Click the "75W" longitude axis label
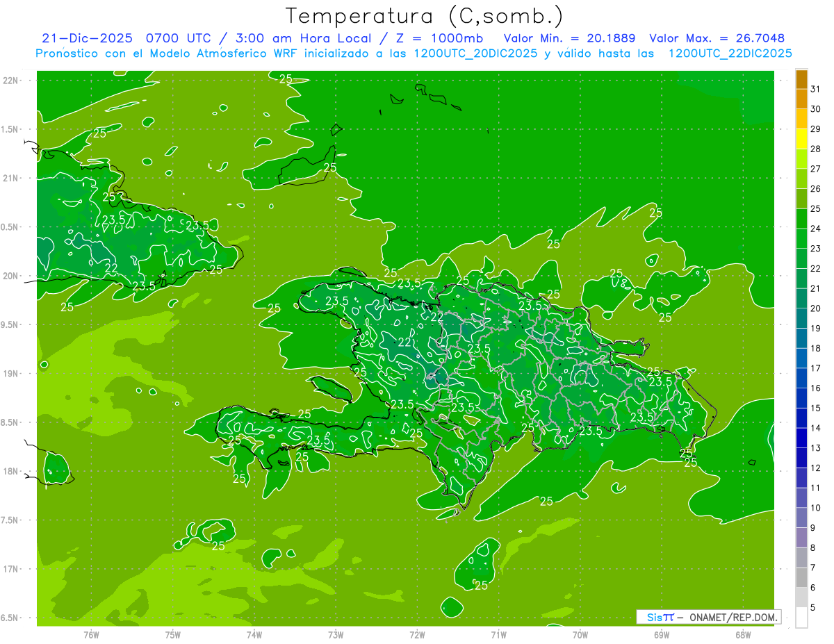The image size is (834, 644). pos(173,635)
